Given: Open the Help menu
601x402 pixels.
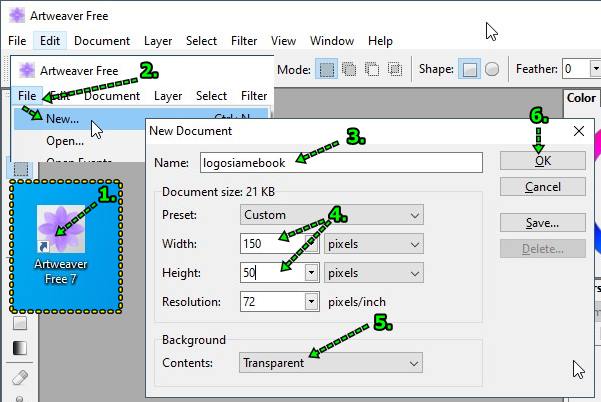Looking at the screenshot, I should pyautogui.click(x=380, y=41).
